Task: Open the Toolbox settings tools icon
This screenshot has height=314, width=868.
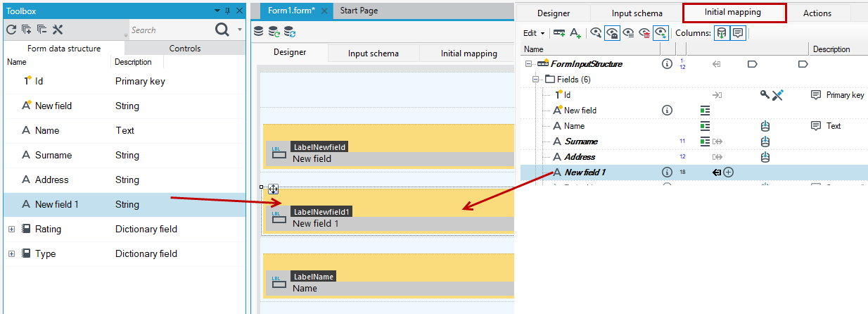Action: point(58,30)
